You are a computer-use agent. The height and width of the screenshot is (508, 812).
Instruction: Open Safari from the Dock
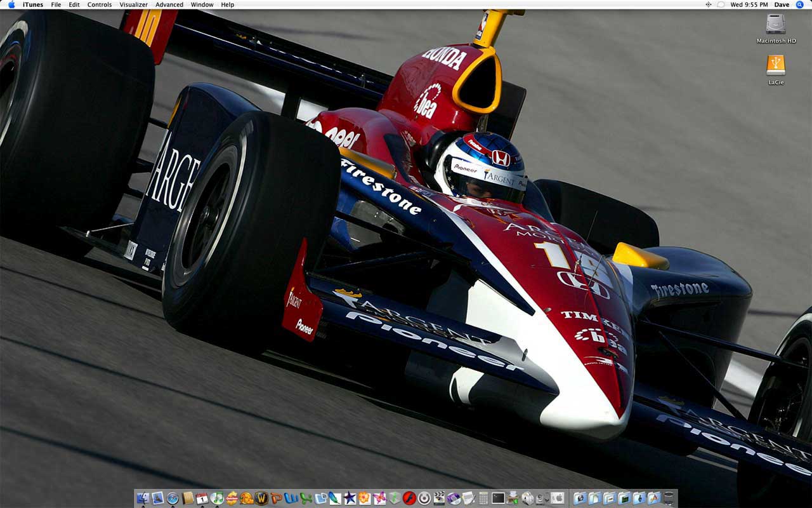[173, 498]
